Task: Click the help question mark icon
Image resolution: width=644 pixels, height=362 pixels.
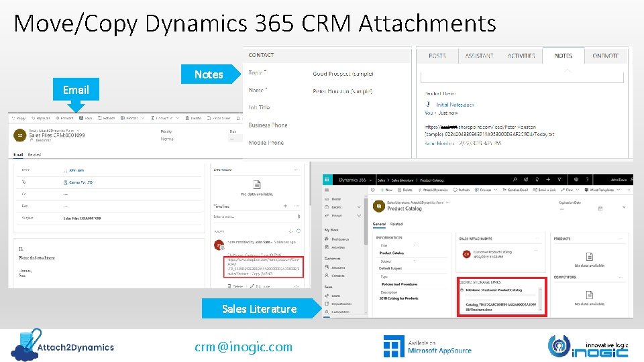Action: (x=588, y=180)
